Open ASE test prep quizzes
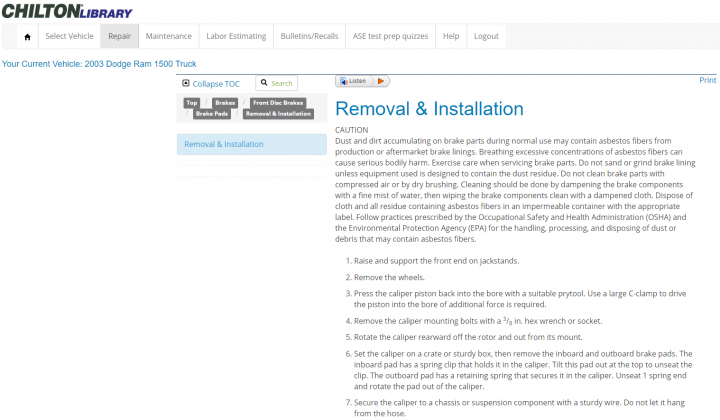This screenshot has width=720, height=420. pyautogui.click(x=390, y=37)
